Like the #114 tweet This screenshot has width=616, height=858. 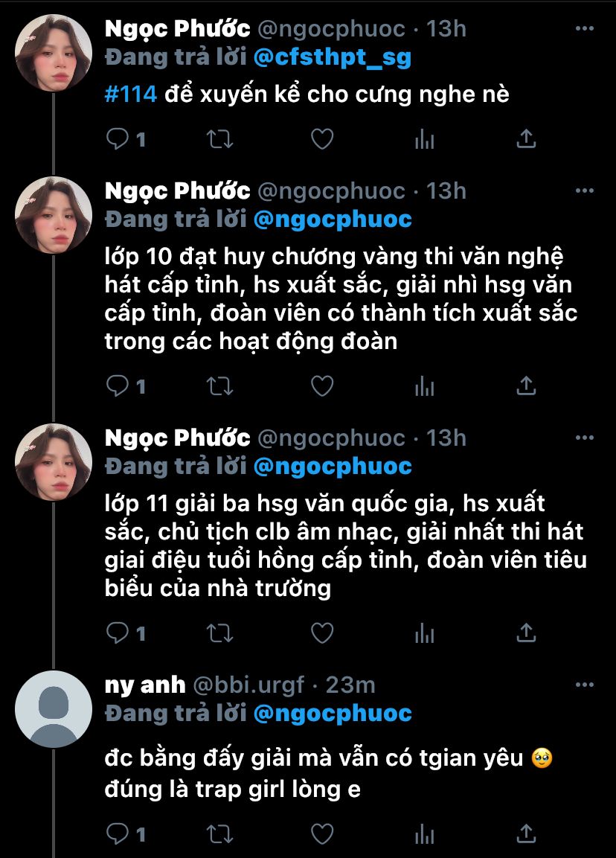[x=321, y=139]
